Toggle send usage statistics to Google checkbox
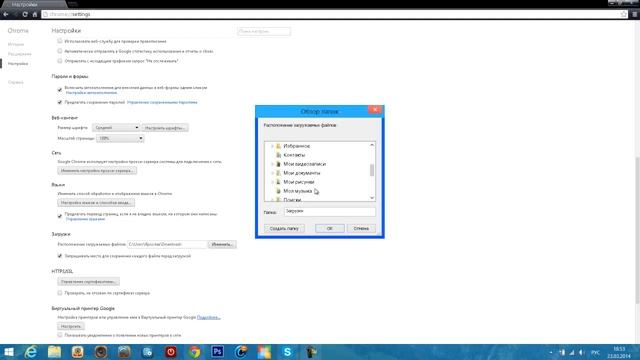Viewport: 640px width, 360px height. pyautogui.click(x=60, y=51)
